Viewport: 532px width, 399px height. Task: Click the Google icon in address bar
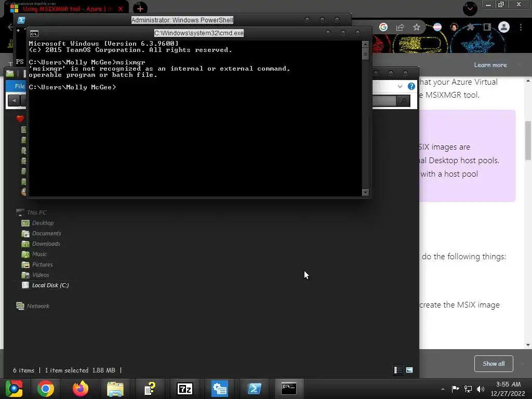coord(383,27)
